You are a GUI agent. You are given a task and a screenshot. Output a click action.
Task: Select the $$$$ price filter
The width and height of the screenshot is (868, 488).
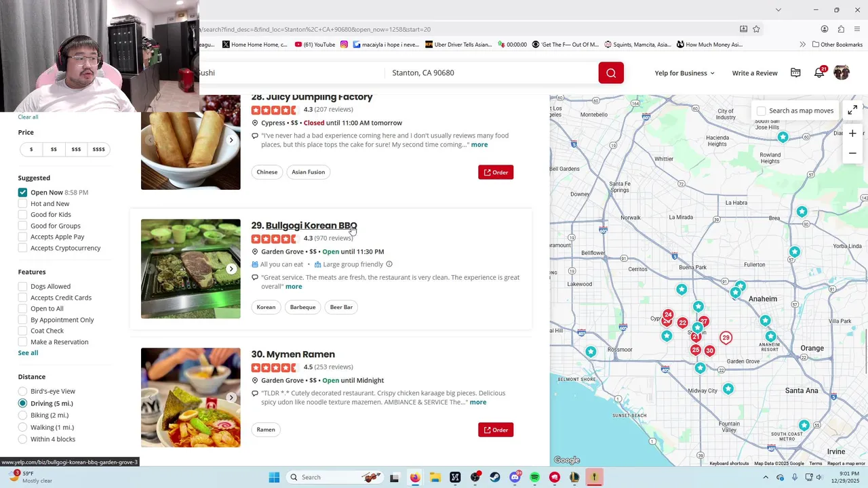point(98,149)
